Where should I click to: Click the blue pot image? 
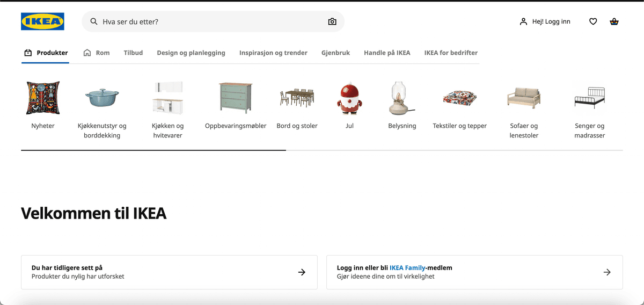pos(102,98)
